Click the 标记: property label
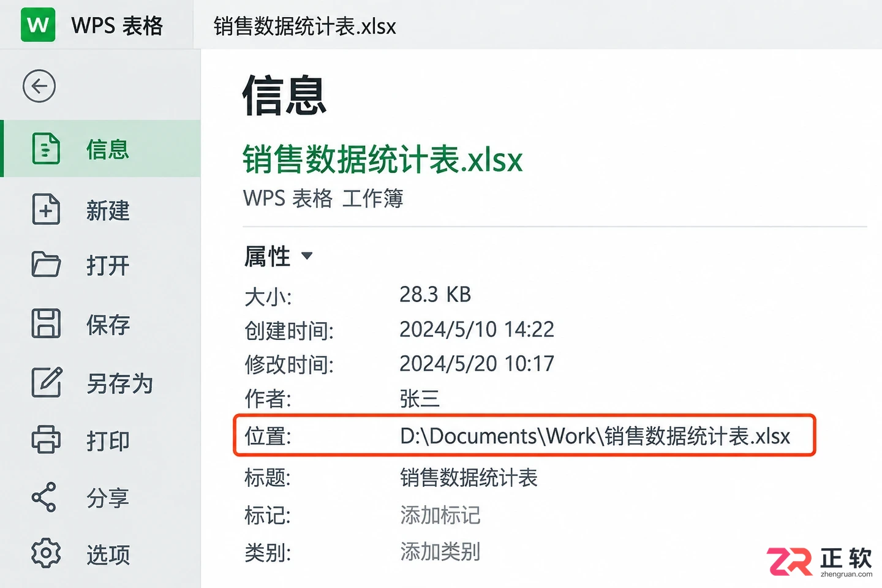 [268, 515]
